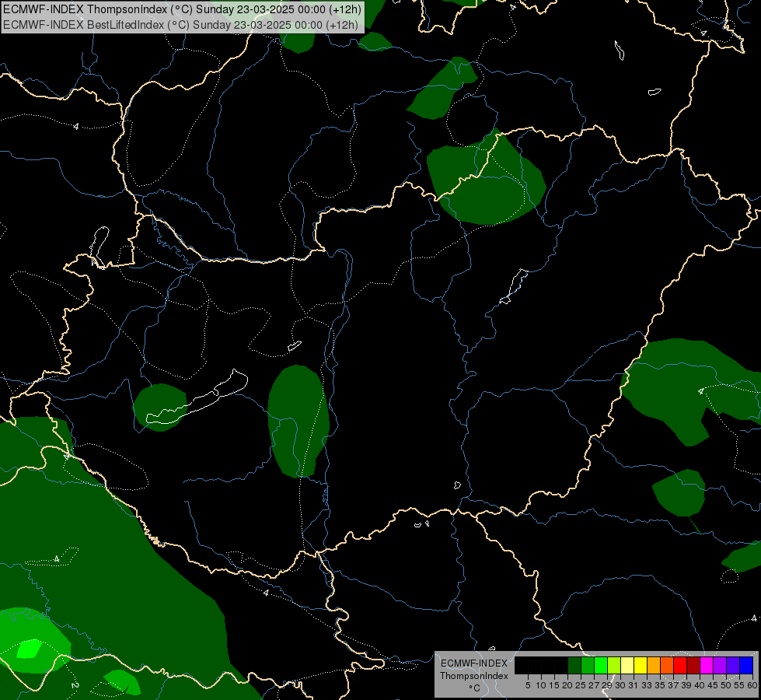The height and width of the screenshot is (700, 761).
Task: Click the legend's ThompsonIndex label
Action: [474, 676]
